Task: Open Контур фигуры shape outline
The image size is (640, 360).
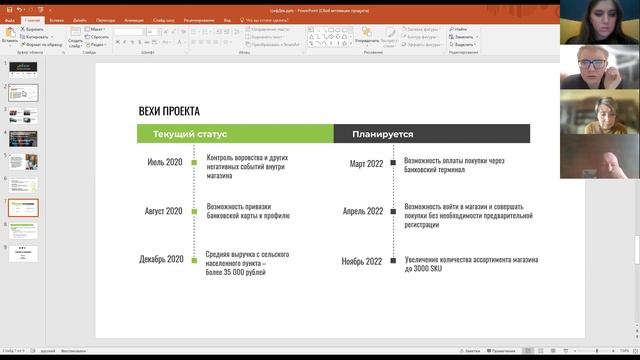Action: click(420, 37)
